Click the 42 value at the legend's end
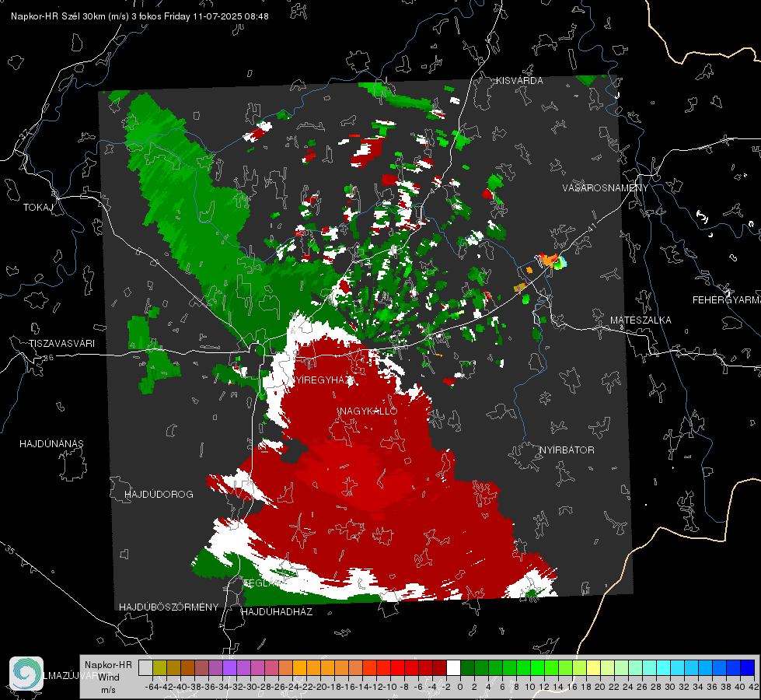The image size is (761, 700). 754,688
